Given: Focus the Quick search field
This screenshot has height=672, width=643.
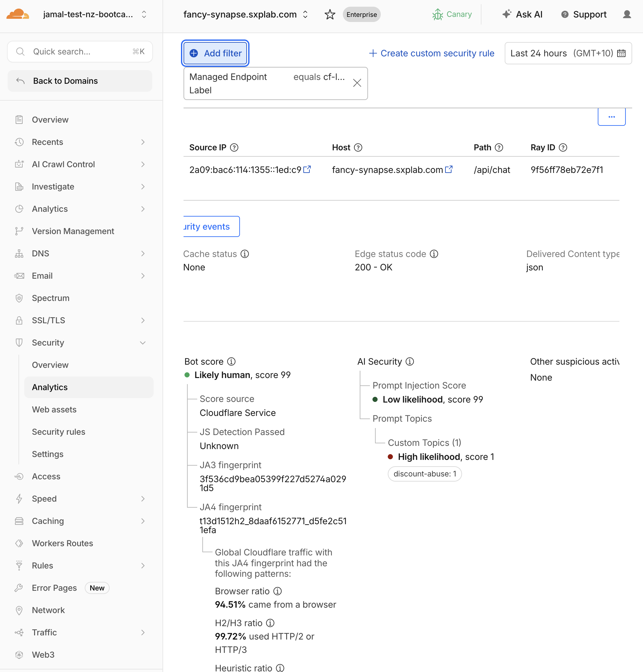Looking at the screenshot, I should tap(80, 52).
